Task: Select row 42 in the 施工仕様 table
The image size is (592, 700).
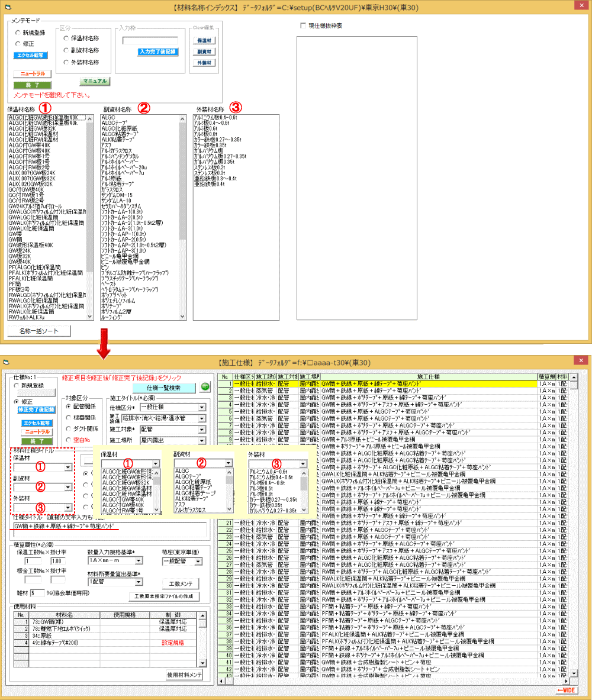Action: [x=394, y=670]
